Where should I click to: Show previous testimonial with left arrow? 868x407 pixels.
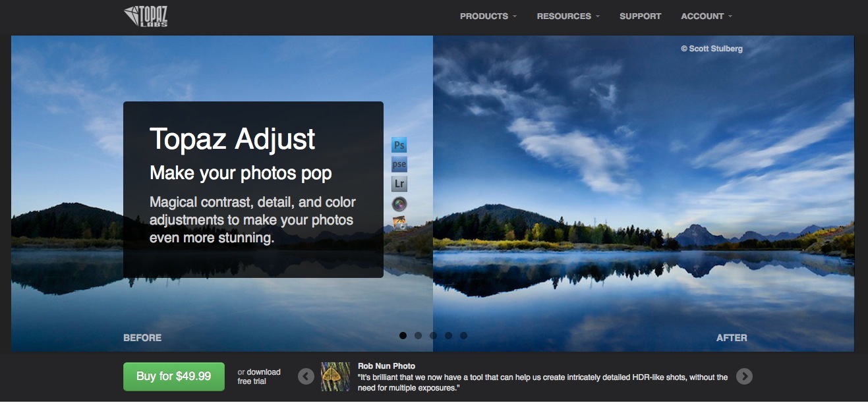point(306,376)
